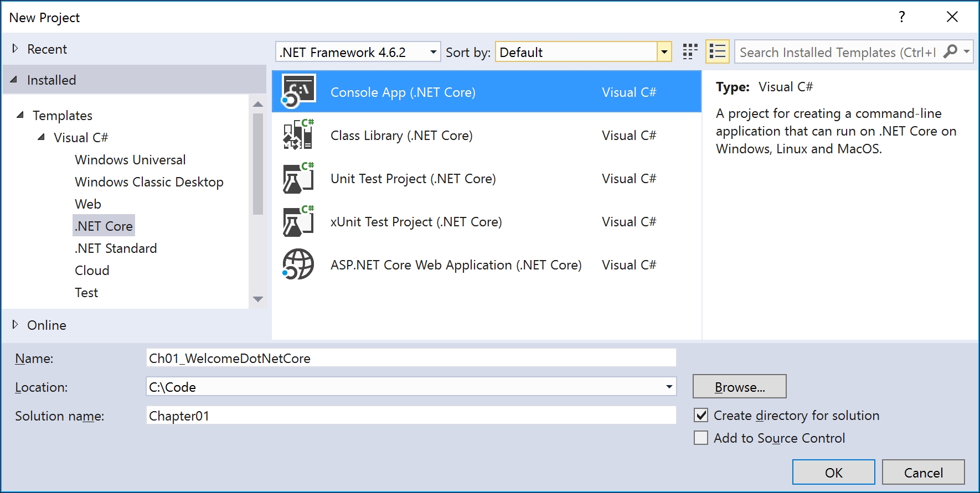Open search options dropdown arrow

click(967, 51)
